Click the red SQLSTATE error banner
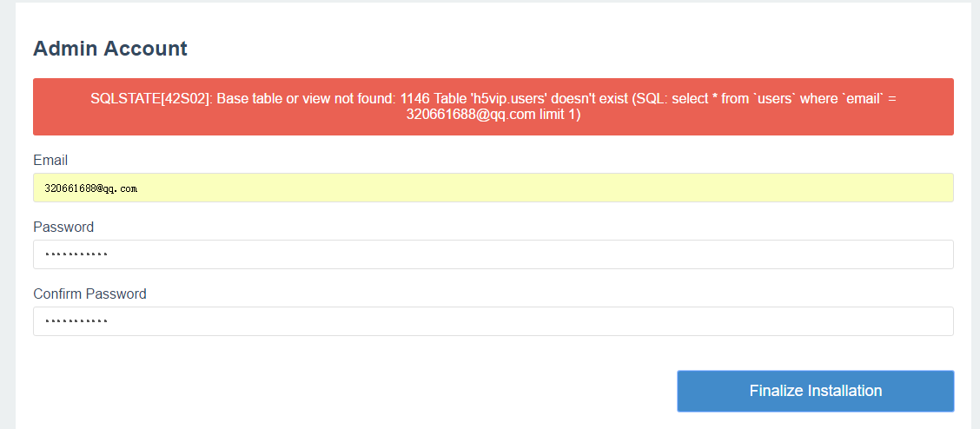Screen dimensions: 980x429 click(493, 107)
